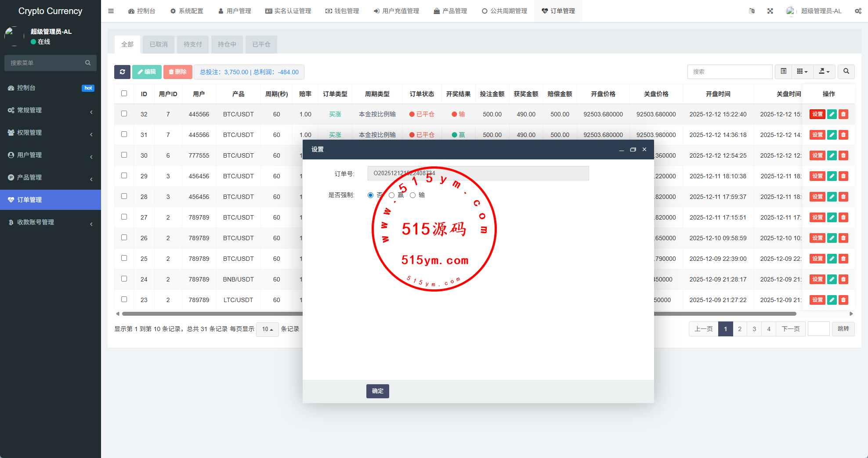This screenshot has height=458, width=868.
Task: Click green edit pencil icon for order 32
Action: [x=832, y=114]
